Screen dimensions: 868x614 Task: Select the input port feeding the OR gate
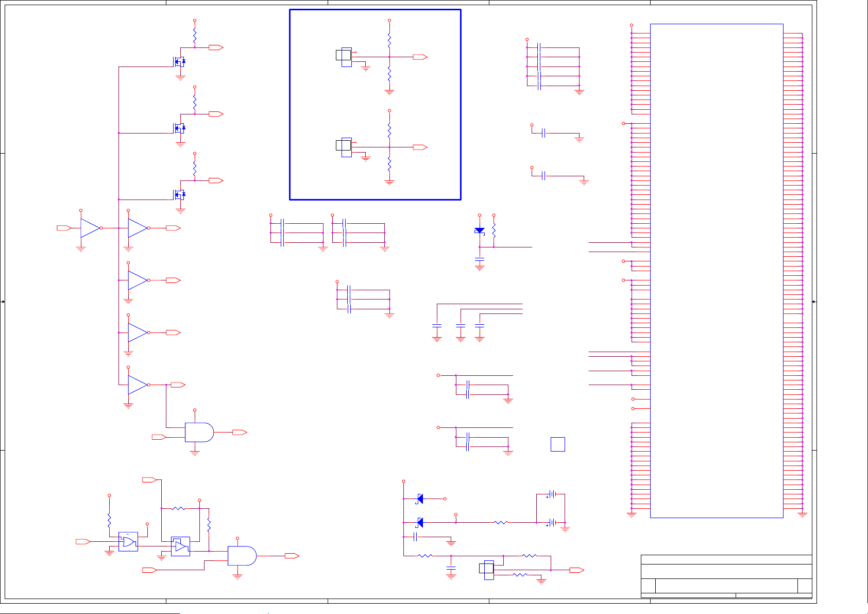tap(83, 541)
